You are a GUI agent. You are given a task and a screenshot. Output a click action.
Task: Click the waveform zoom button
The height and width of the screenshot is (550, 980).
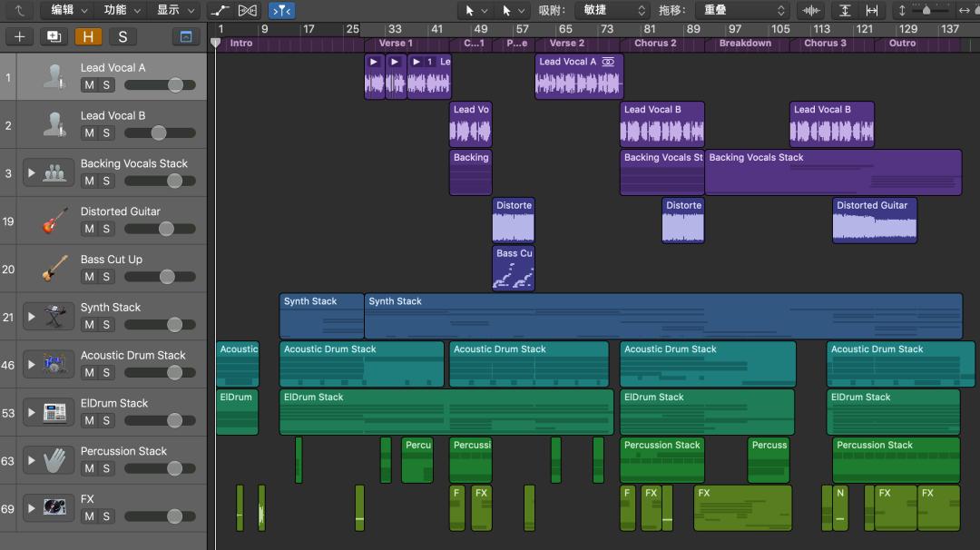coord(810,11)
